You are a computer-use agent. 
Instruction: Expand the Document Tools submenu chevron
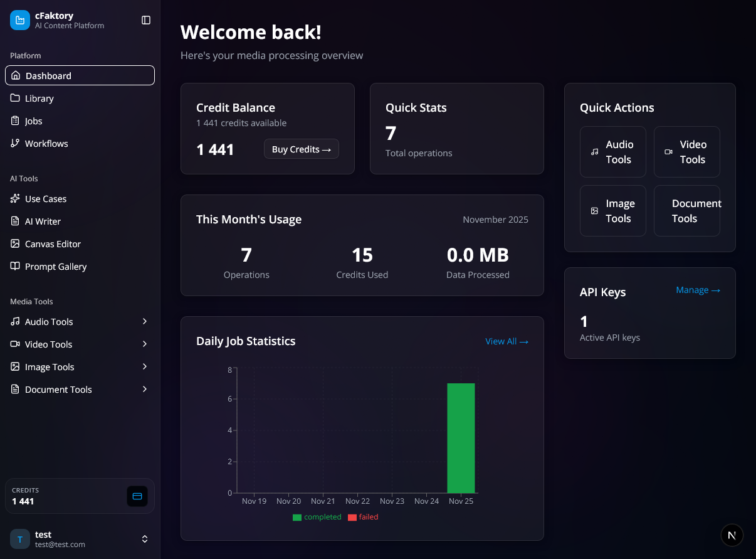pyautogui.click(x=145, y=389)
